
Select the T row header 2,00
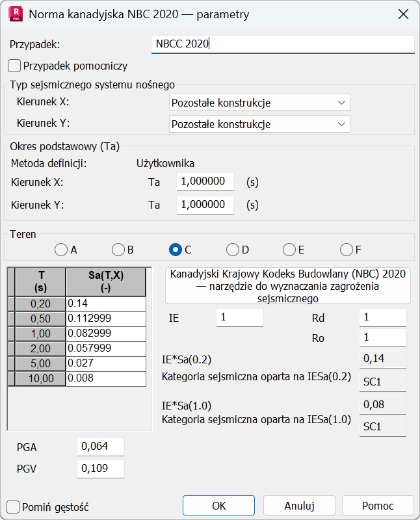pyautogui.click(x=40, y=348)
